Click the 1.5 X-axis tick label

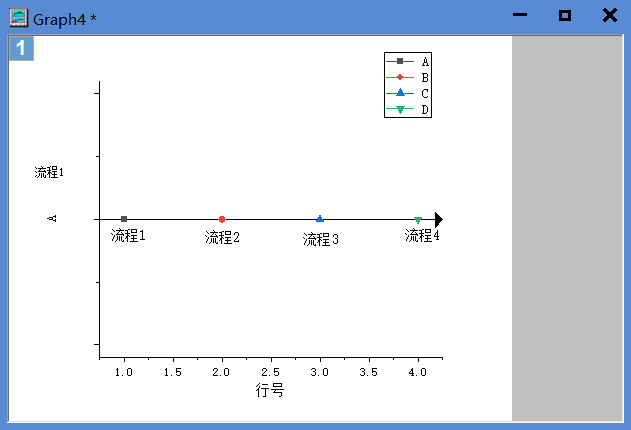pyautogui.click(x=173, y=372)
